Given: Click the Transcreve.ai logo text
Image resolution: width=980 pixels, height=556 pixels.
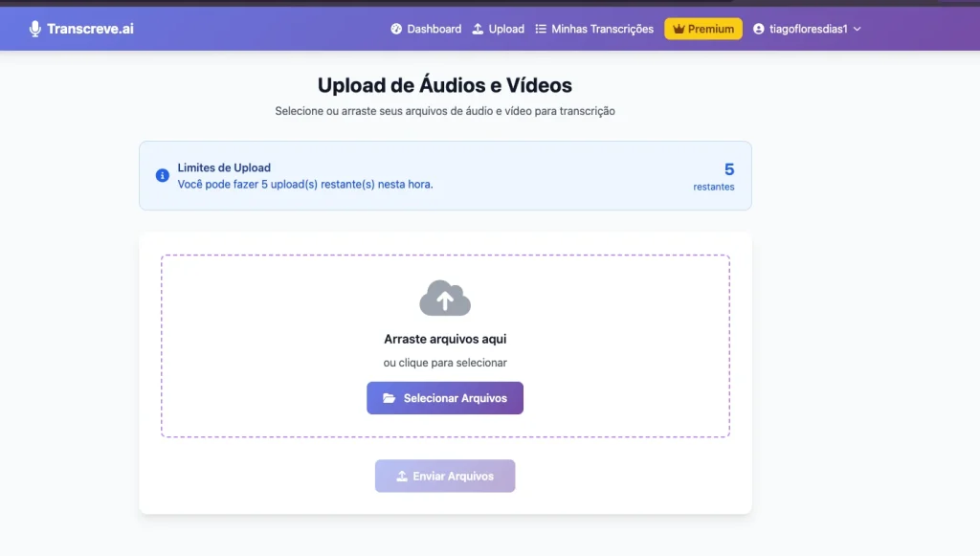Looking at the screenshot, I should pyautogui.click(x=91, y=28).
